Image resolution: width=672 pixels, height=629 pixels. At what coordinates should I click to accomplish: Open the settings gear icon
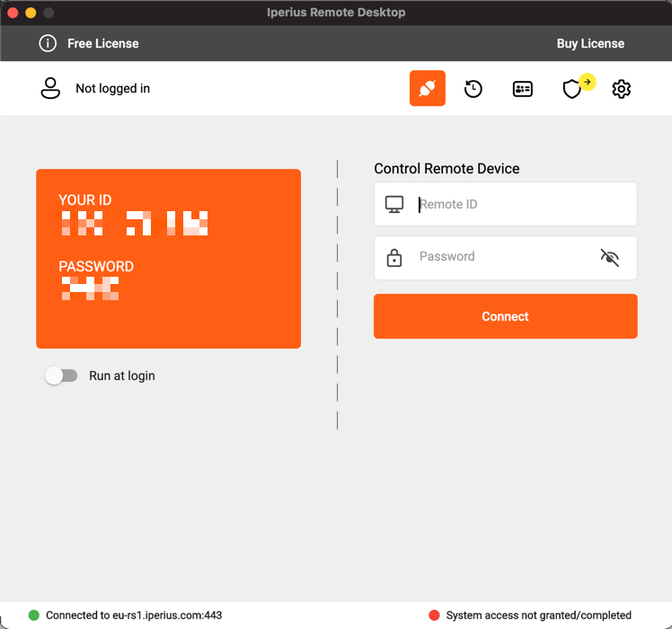coord(621,89)
